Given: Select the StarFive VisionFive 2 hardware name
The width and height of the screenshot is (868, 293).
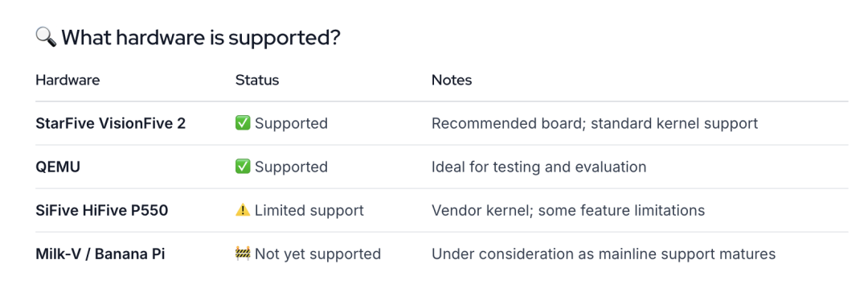Looking at the screenshot, I should pos(111,123).
